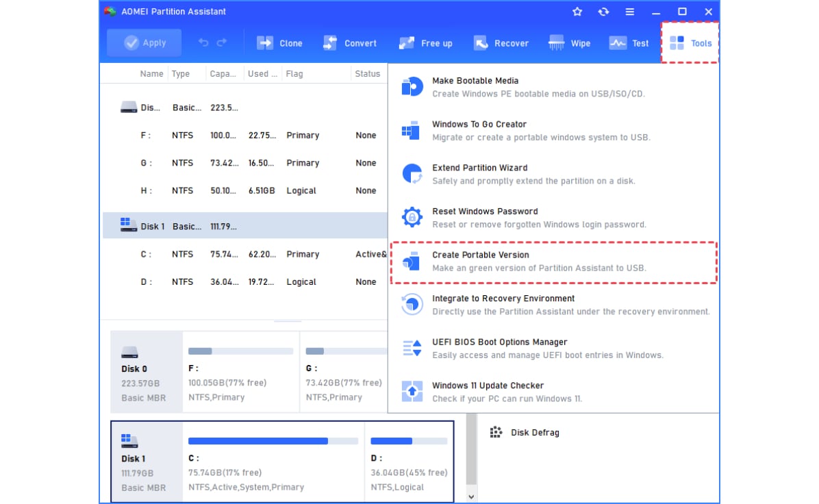The width and height of the screenshot is (819, 504).
Task: Click the disk map vertical scrollbar track
Action: (471, 450)
